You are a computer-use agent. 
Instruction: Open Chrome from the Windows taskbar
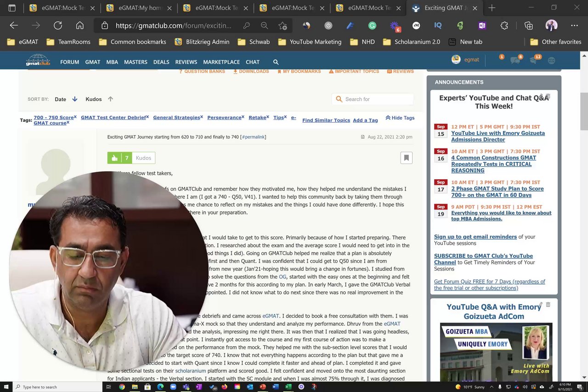[x=122, y=387]
